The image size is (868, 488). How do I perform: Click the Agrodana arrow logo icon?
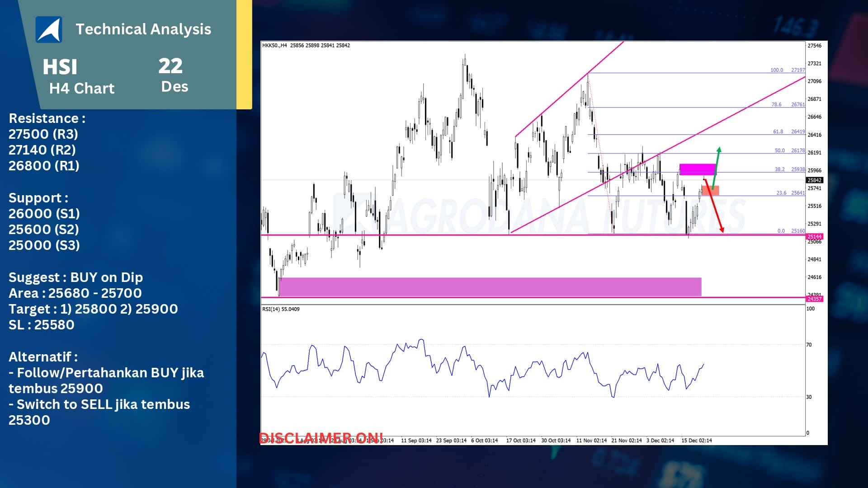coord(49,29)
